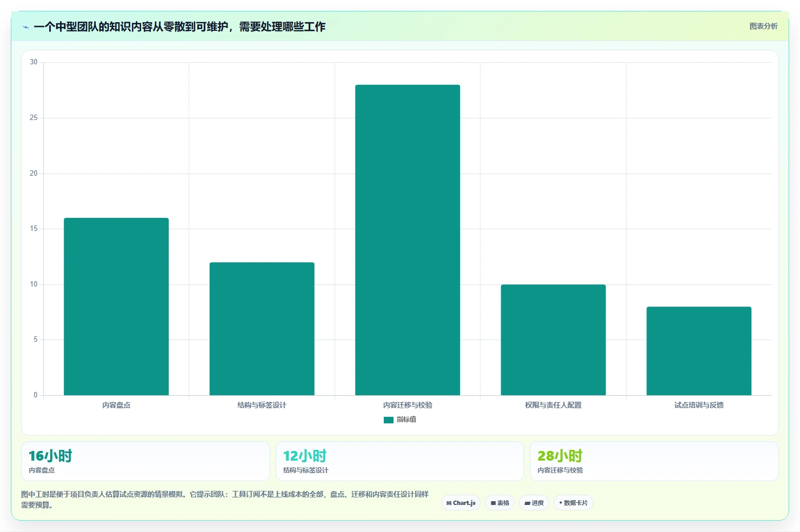Click the 结构与标签设计 bar in chart
This screenshot has height=532, width=800.
pyautogui.click(x=262, y=329)
